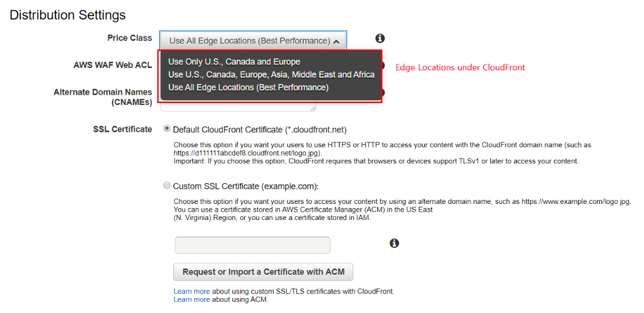Click the "Default CloudFront Certificate (*.cloudfront.net)" label

click(259, 129)
